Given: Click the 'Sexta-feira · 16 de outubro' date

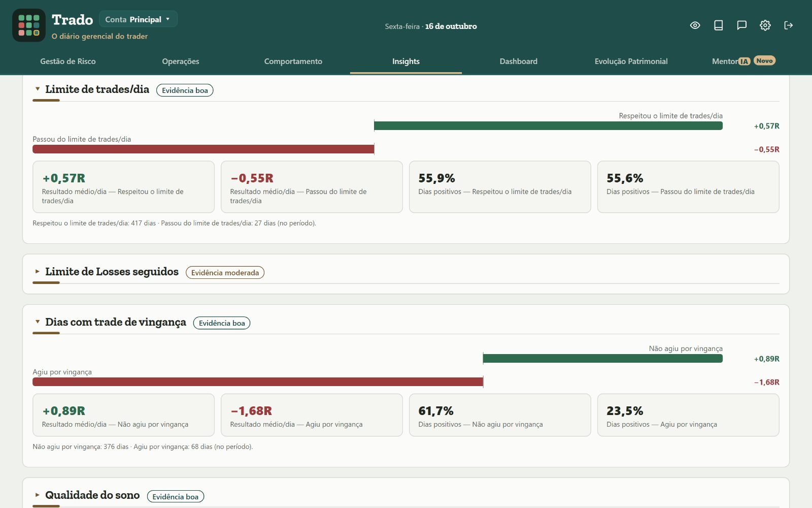Looking at the screenshot, I should [431, 26].
